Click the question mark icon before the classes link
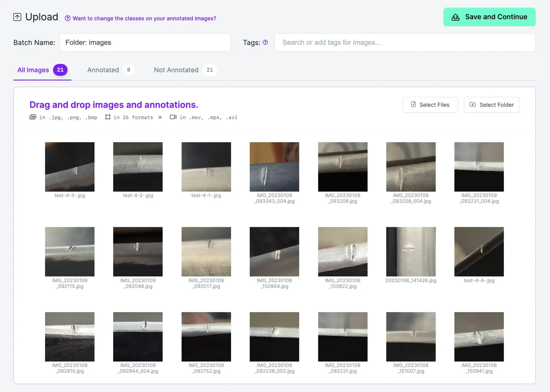Viewport: 550px width, 392px height. point(68,18)
